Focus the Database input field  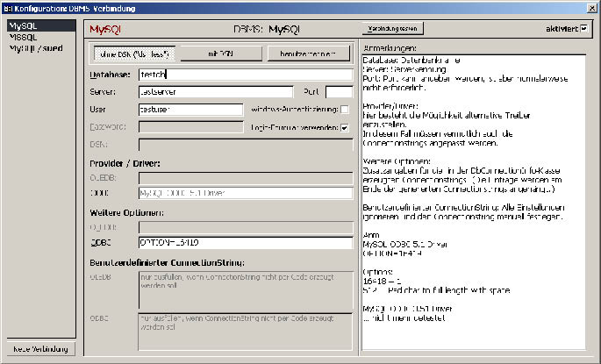[246, 75]
